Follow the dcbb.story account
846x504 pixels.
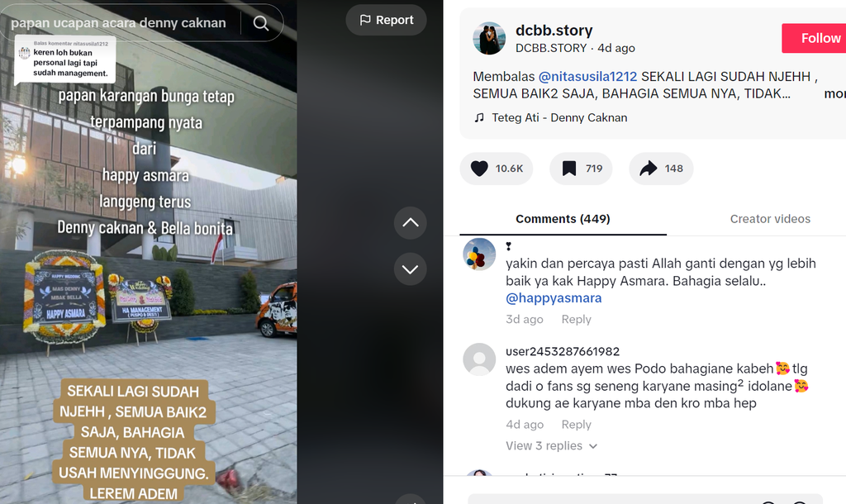tap(815, 38)
